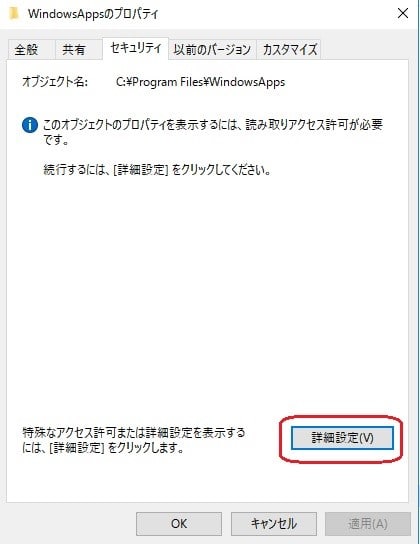Screen dimensions: 420x544
Task: Go to the 以前のバージョン tab
Action: [x=212, y=50]
